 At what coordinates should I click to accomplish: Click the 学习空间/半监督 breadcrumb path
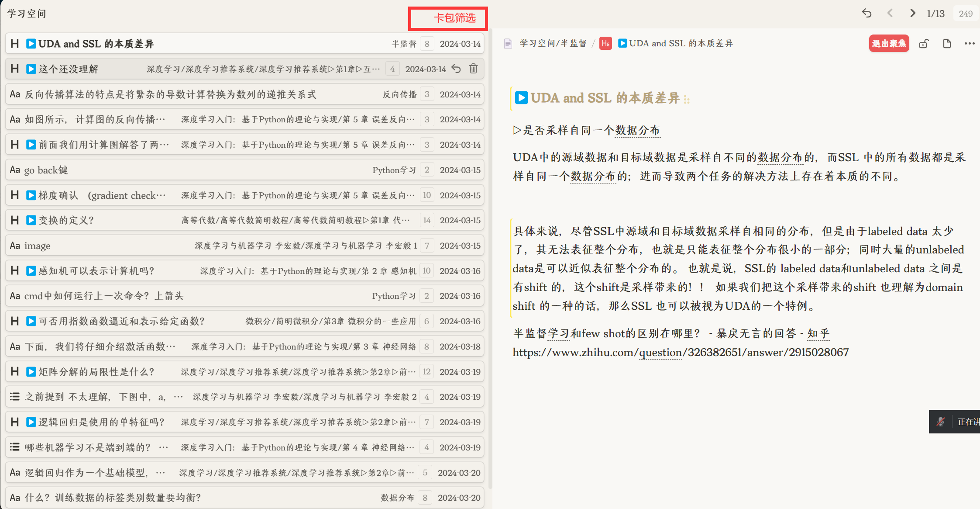pyautogui.click(x=553, y=43)
